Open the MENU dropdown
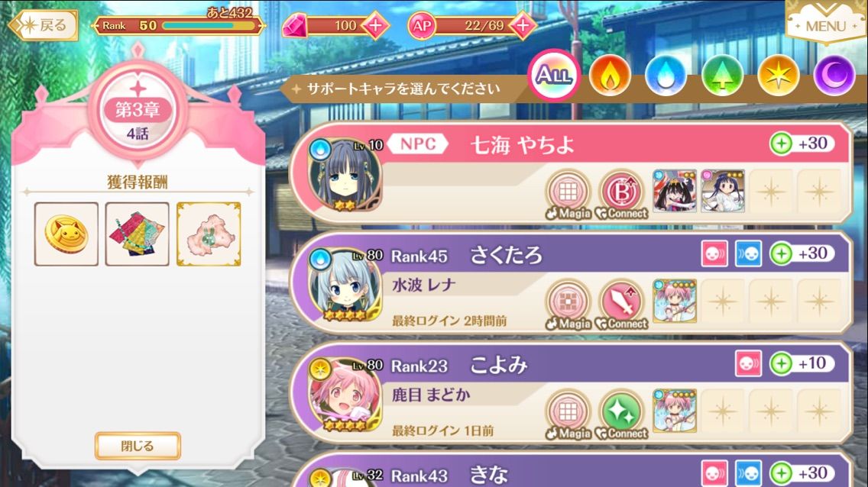The height and width of the screenshot is (487, 868). pyautogui.click(x=826, y=21)
